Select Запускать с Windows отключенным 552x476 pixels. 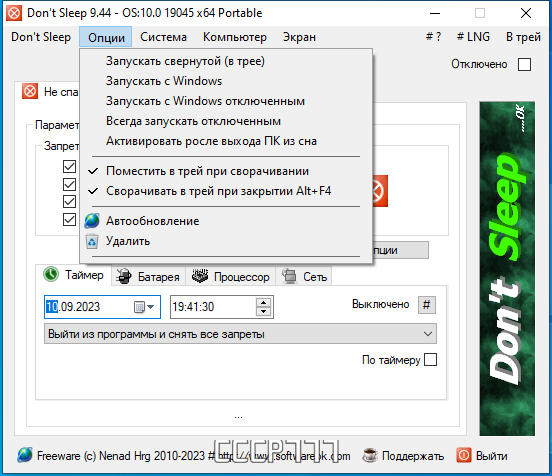[x=226, y=101]
